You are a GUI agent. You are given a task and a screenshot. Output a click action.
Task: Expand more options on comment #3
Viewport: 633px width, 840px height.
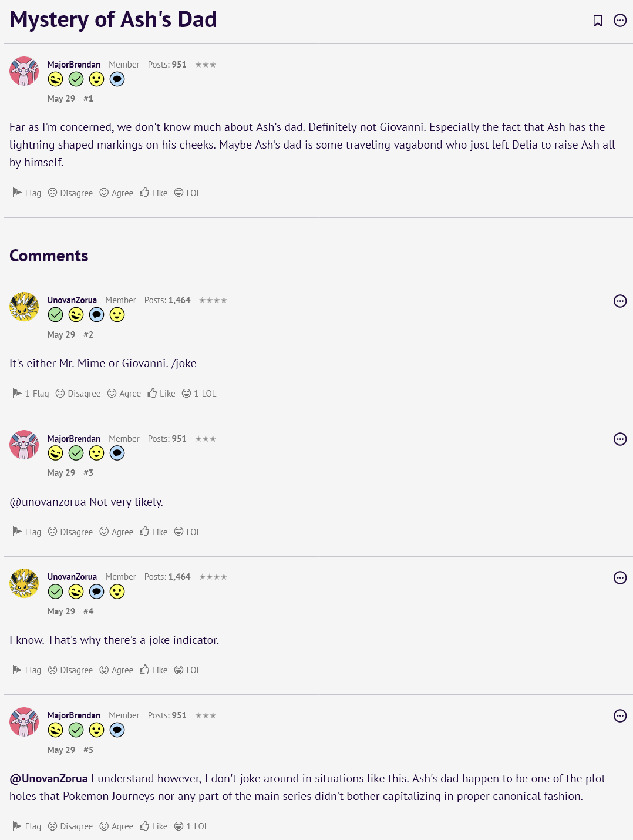620,439
